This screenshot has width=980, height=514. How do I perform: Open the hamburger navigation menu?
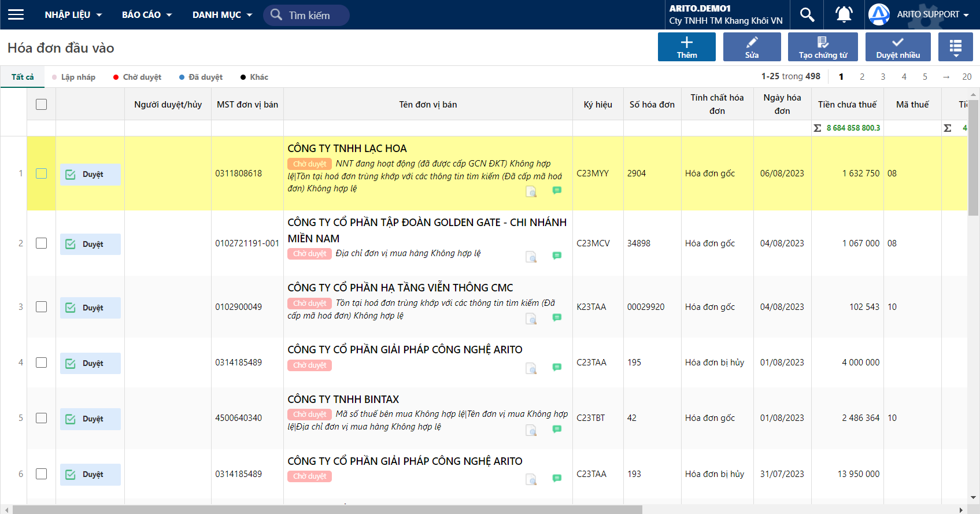[16, 14]
